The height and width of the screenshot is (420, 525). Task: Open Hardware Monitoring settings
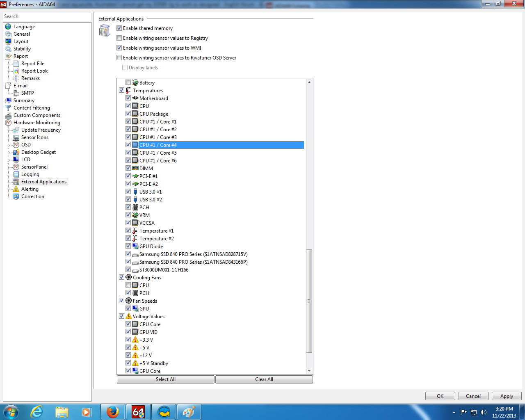[x=37, y=123]
